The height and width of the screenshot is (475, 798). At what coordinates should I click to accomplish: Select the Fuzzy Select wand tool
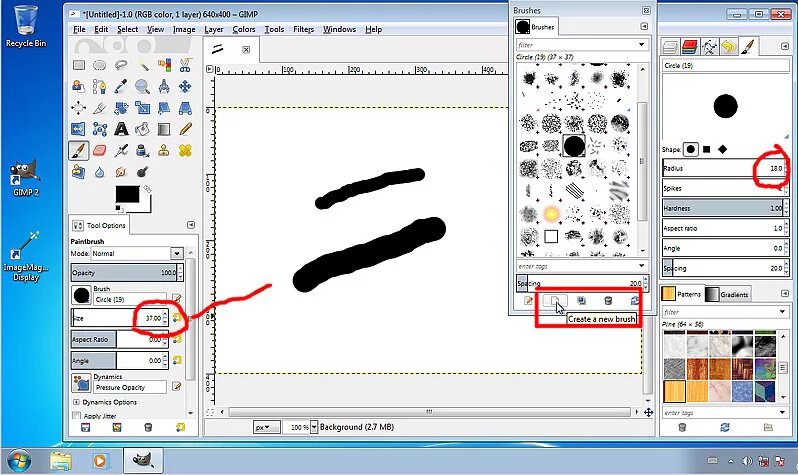pos(142,65)
